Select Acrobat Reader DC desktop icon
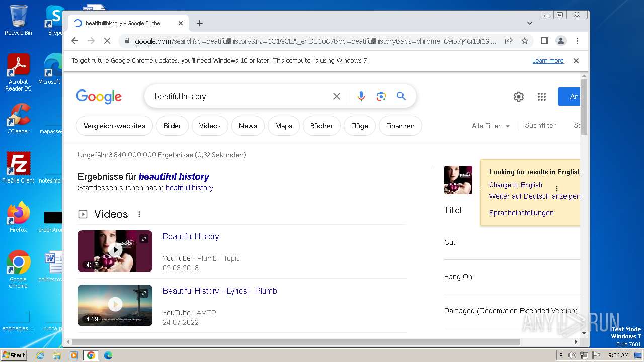644x362 pixels. tap(18, 73)
